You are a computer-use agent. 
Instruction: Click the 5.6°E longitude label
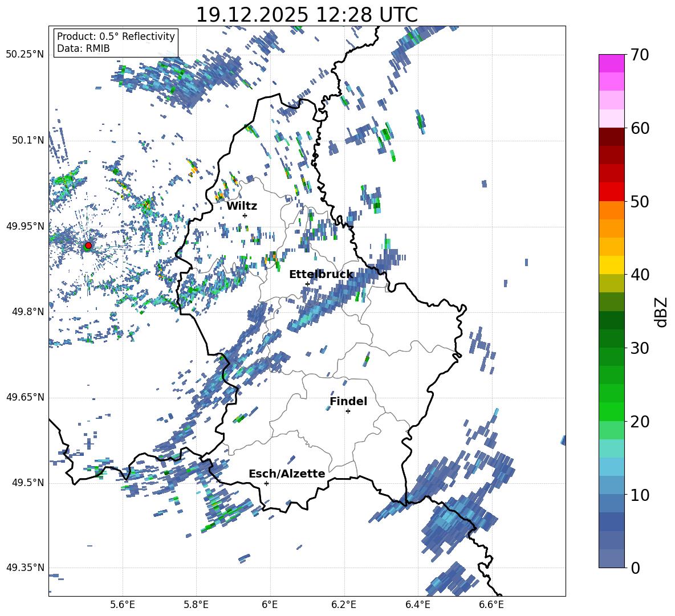(x=123, y=605)
